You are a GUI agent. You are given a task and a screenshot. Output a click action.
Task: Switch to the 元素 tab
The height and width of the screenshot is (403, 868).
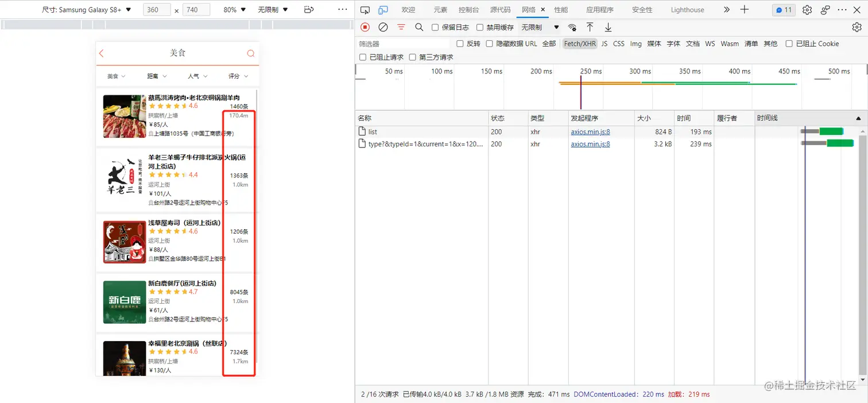click(440, 10)
